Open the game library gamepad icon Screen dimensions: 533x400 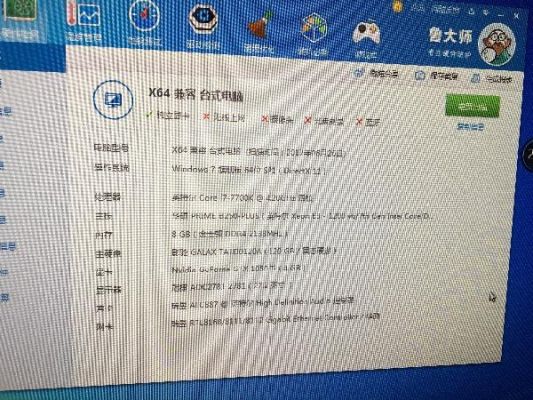click(366, 39)
